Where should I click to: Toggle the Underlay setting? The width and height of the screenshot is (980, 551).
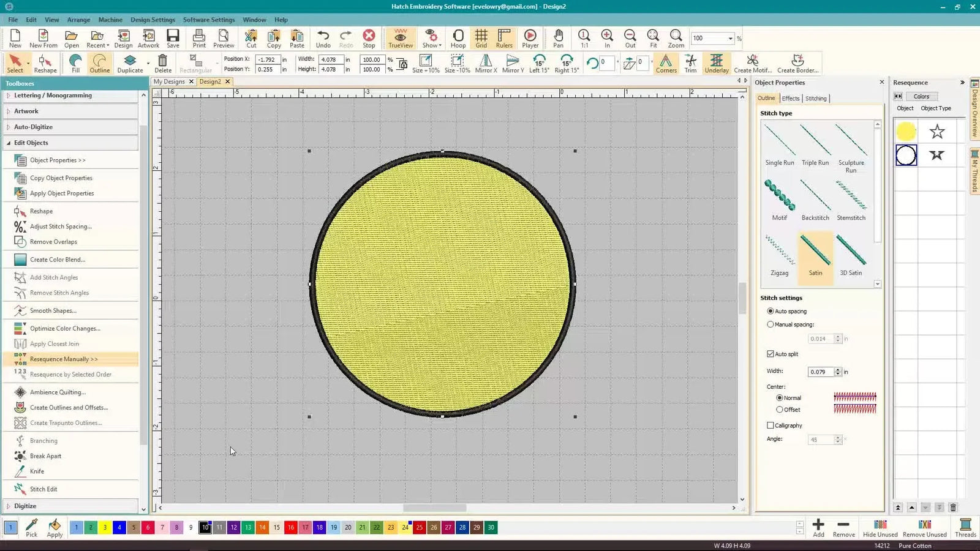click(716, 63)
